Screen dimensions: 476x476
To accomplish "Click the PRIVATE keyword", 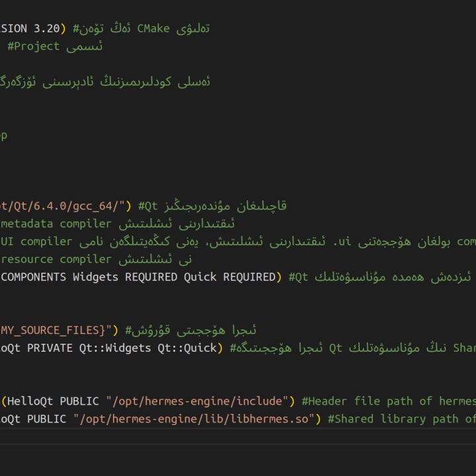I will pos(50,348).
